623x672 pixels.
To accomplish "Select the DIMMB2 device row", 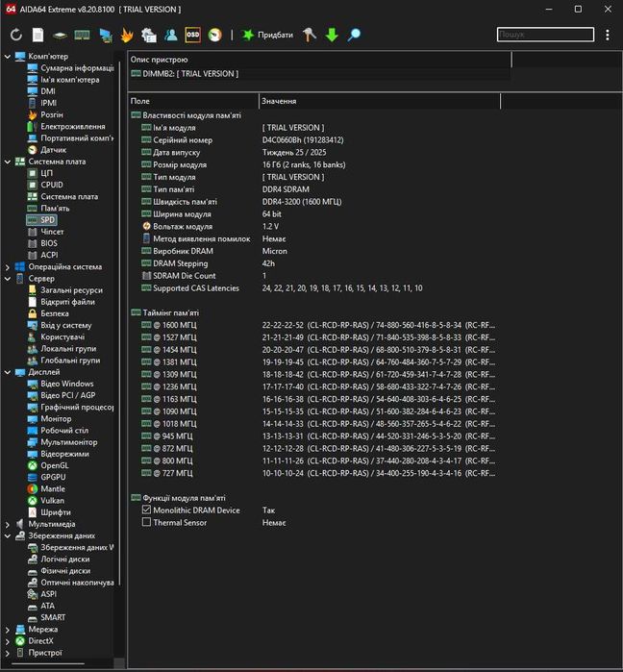I will tap(319, 74).
